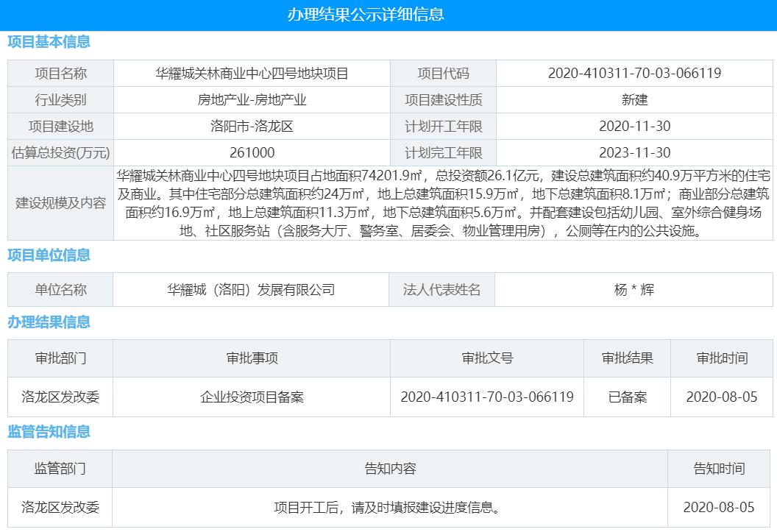Click the project code 2020-410311-70-03-066119
Image resolution: width=777 pixels, height=532 pixels.
coord(636,73)
